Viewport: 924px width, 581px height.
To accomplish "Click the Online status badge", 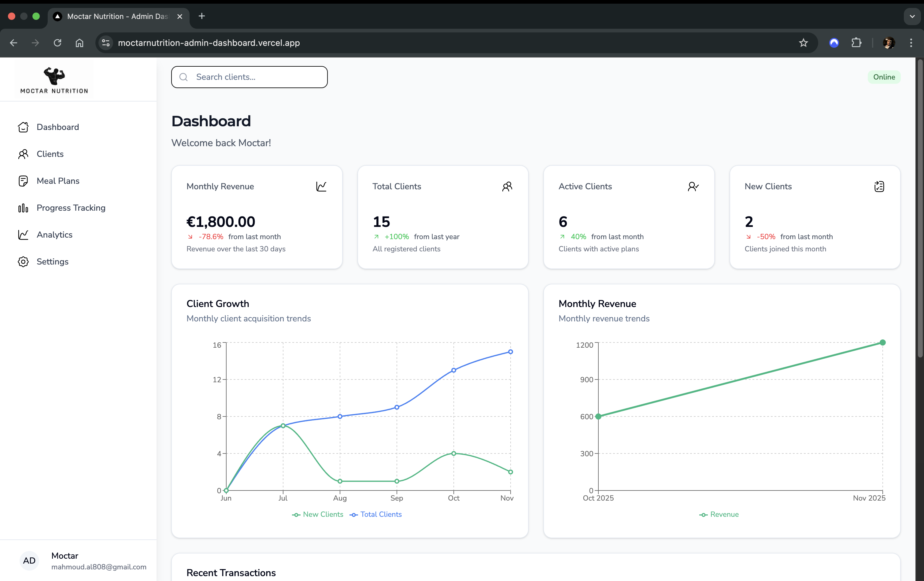I will tap(884, 77).
